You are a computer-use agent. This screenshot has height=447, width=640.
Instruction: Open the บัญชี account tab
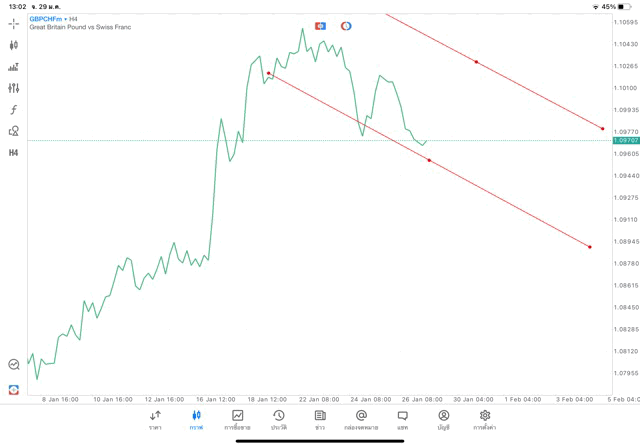coord(443,420)
